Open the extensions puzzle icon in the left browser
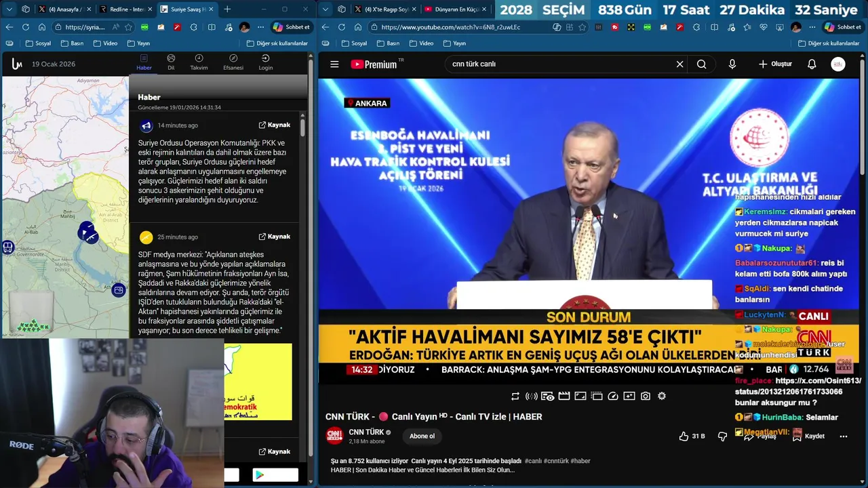This screenshot has height=488, width=868. [x=194, y=27]
